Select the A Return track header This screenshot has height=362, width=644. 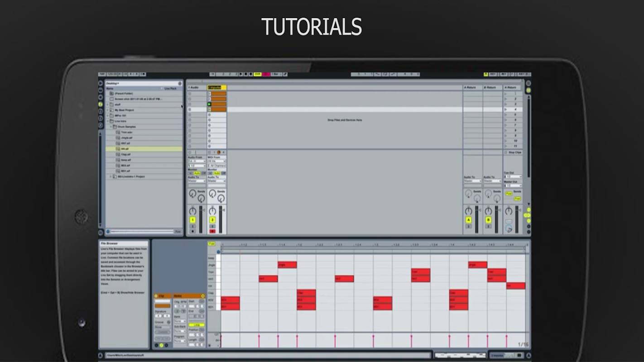point(472,87)
